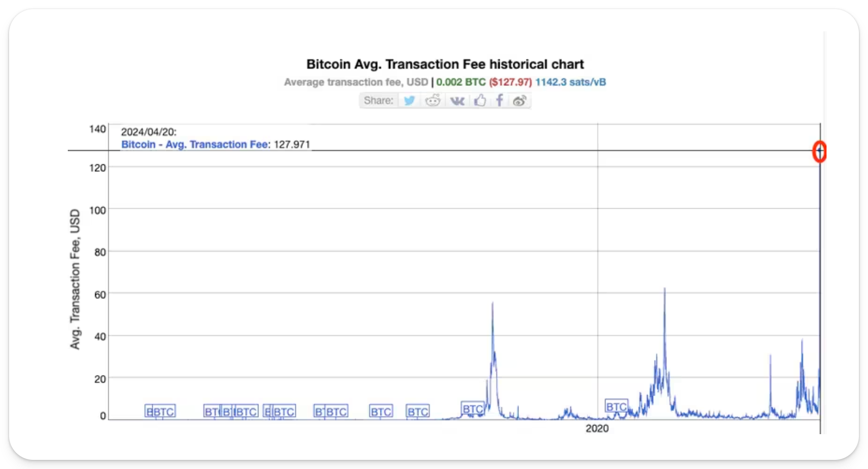
Task: Click the leftmost BTC annotation flag
Action: click(x=160, y=411)
